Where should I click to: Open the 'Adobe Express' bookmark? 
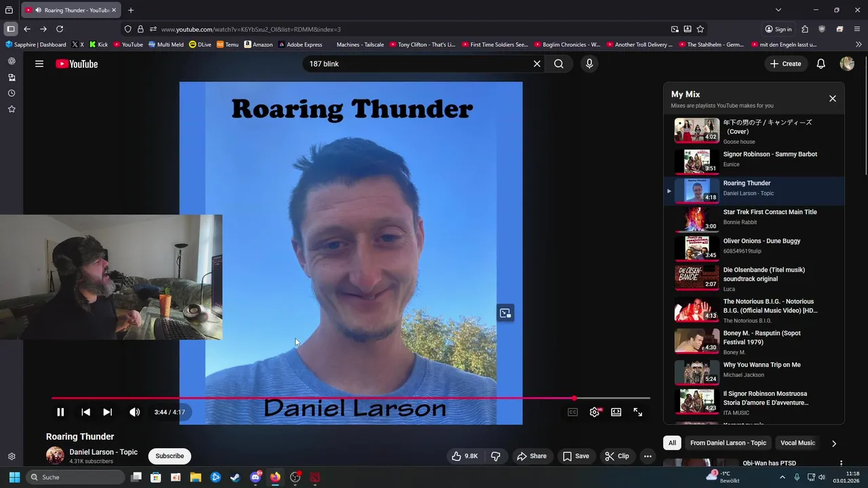pos(300,45)
